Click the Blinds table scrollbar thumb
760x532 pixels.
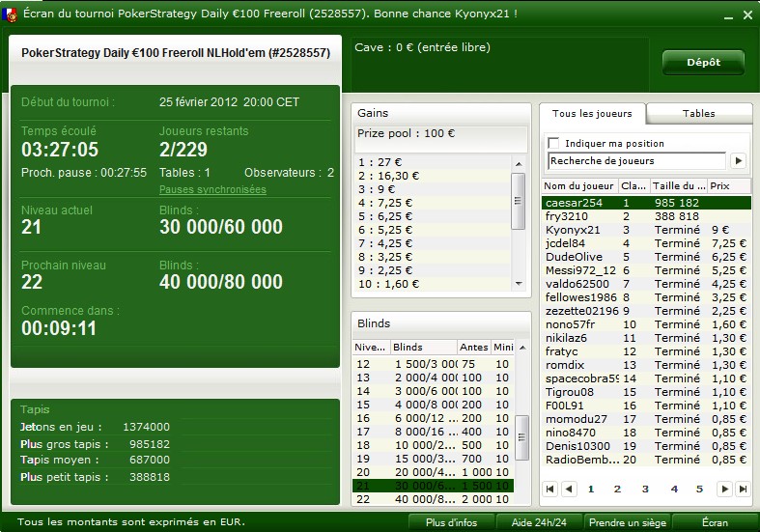click(521, 437)
